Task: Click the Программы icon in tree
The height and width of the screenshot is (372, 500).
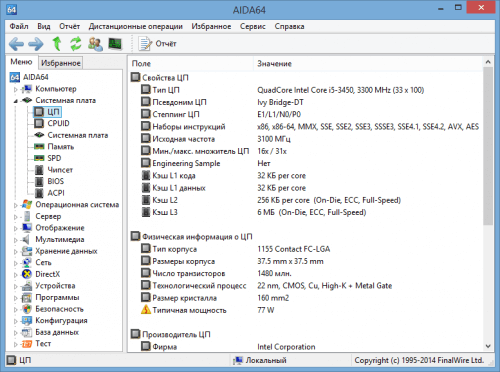Action: tap(27, 297)
